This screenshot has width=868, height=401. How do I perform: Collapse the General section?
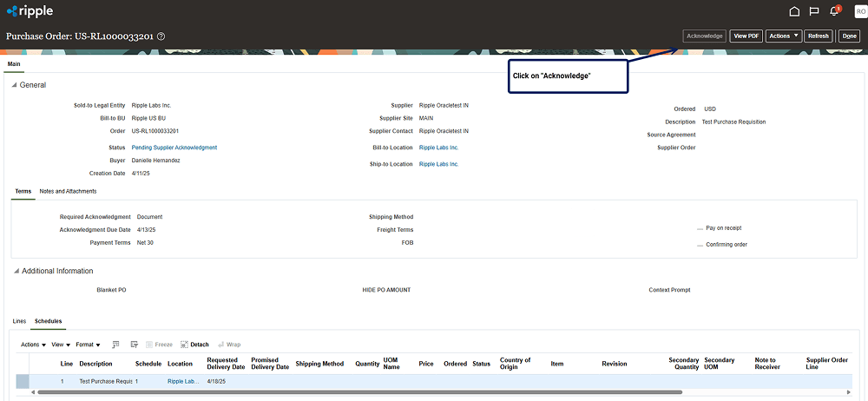[15, 85]
